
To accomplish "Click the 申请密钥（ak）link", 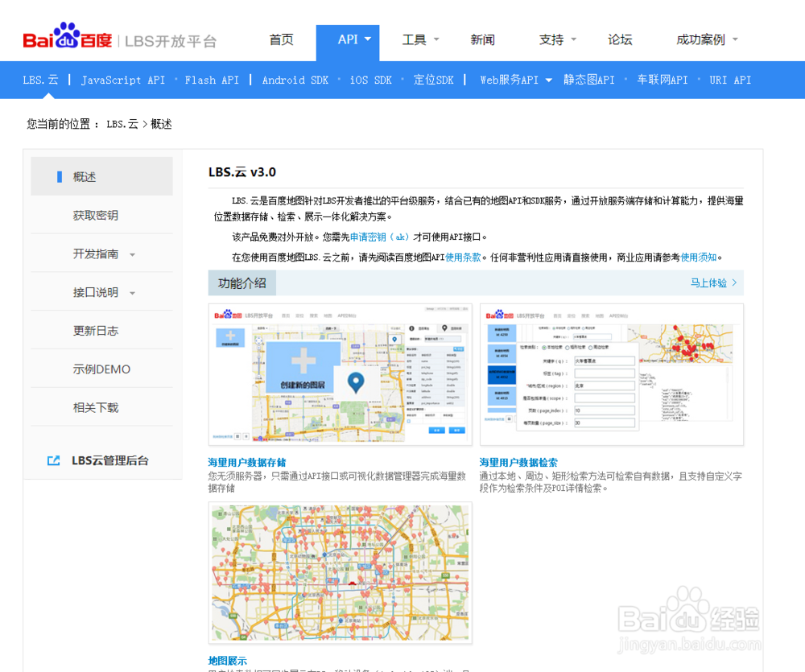I will (x=380, y=237).
